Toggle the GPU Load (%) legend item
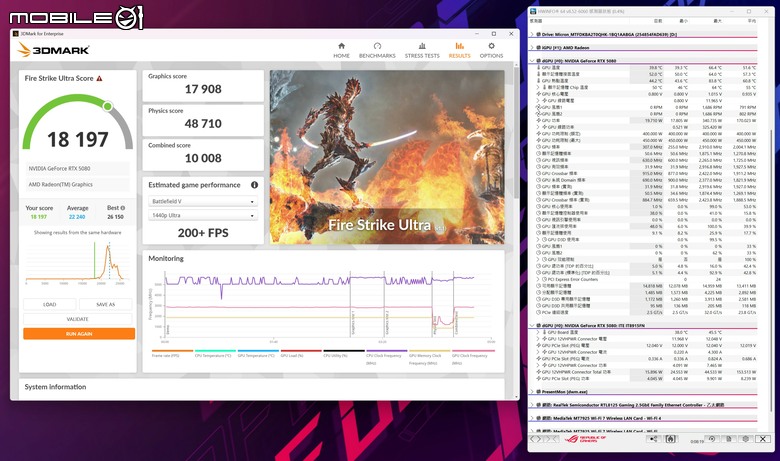 pos(301,353)
